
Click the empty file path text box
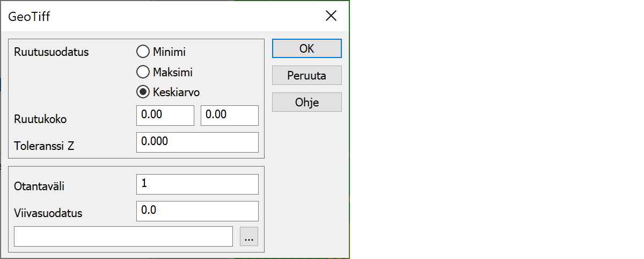tap(123, 236)
